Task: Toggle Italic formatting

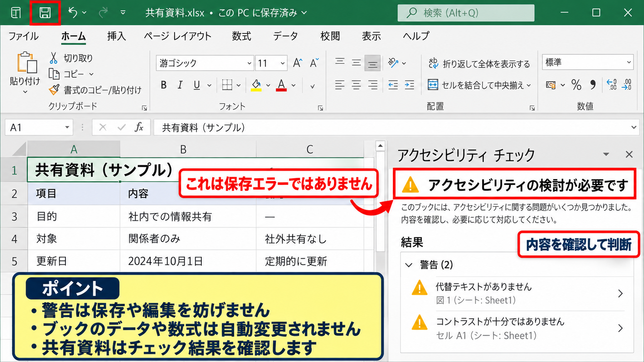Action: (x=180, y=85)
